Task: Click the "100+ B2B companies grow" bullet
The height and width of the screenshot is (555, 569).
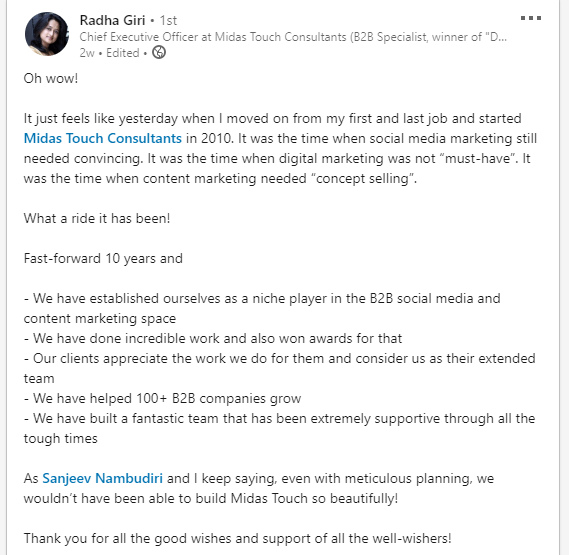Action: pyautogui.click(x=163, y=398)
